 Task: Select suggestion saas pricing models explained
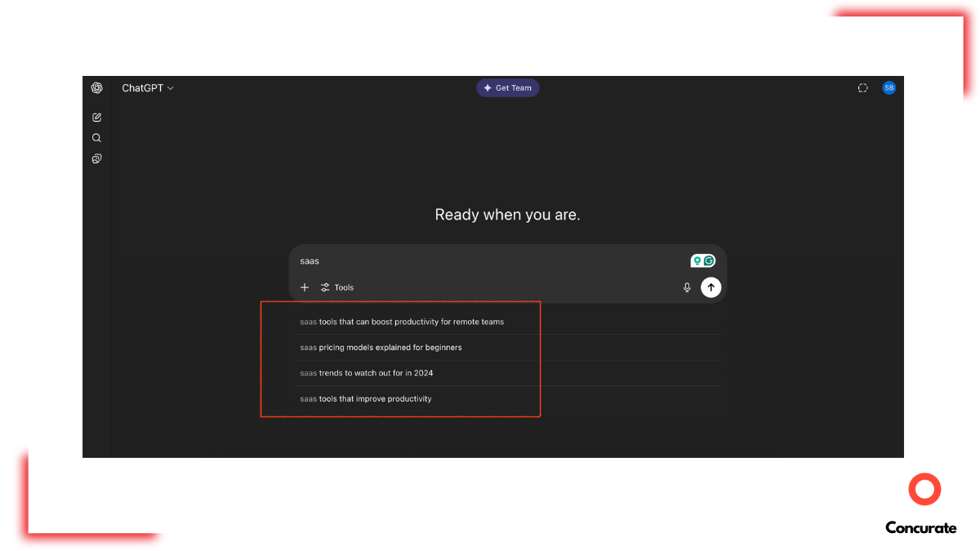(x=507, y=348)
